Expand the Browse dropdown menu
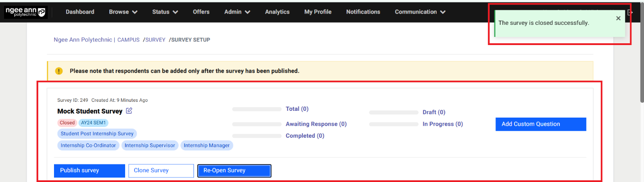The width and height of the screenshot is (644, 182). pos(123,12)
